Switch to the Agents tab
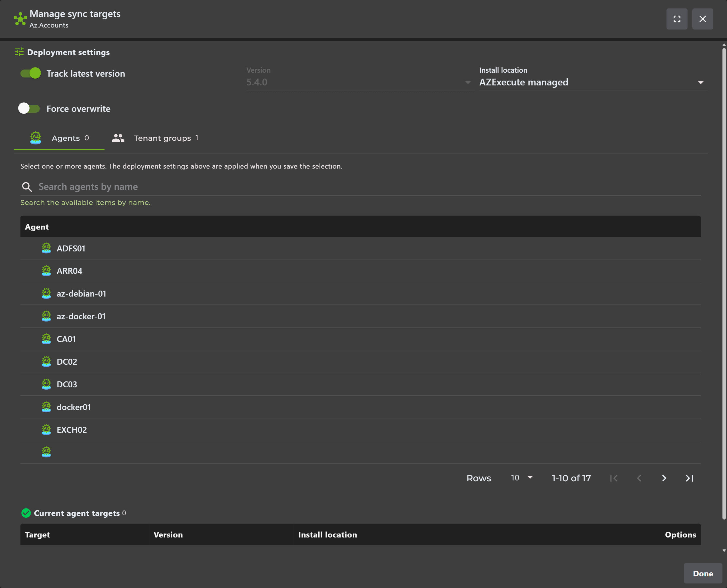The image size is (727, 588). pos(59,138)
